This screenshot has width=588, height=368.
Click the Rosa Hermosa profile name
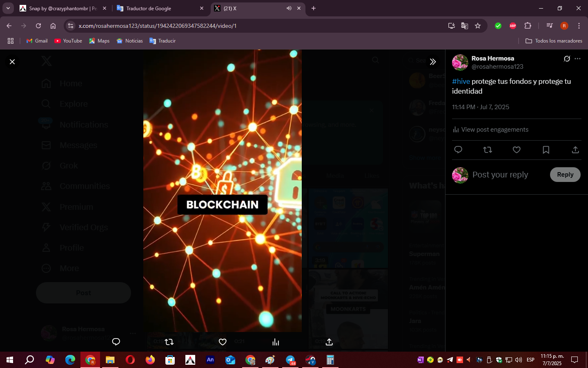coord(493,58)
